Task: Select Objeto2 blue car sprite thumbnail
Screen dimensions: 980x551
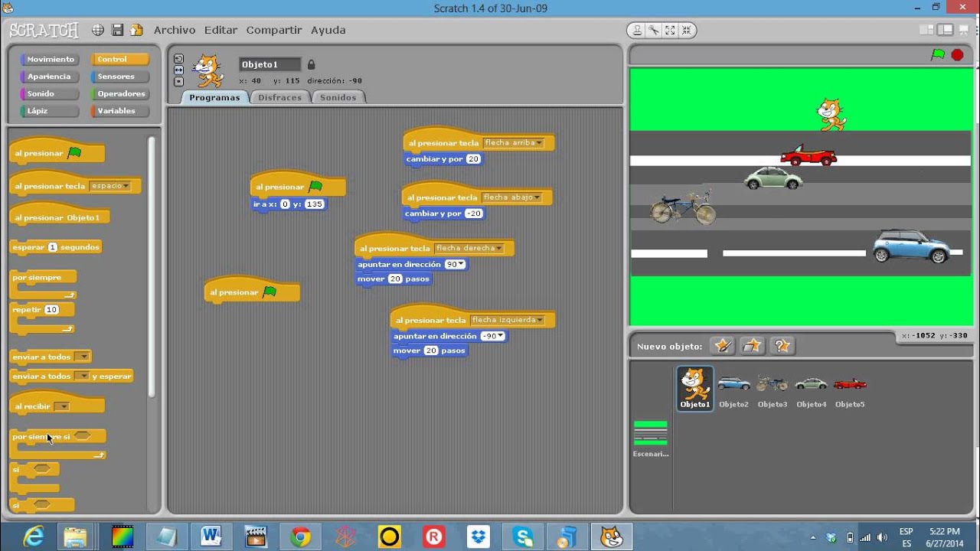Action: pyautogui.click(x=733, y=390)
